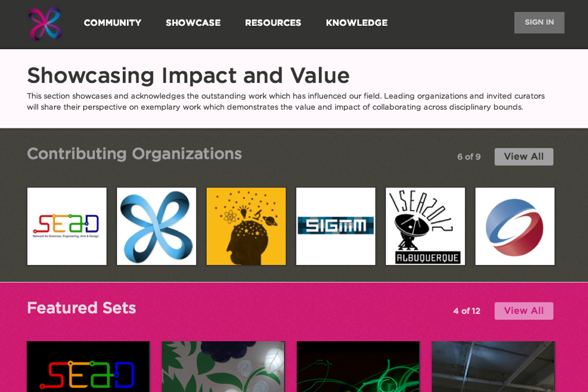The image size is (588, 392).
Task: Open the SEAD featured set thumbnail
Action: [x=88, y=367]
